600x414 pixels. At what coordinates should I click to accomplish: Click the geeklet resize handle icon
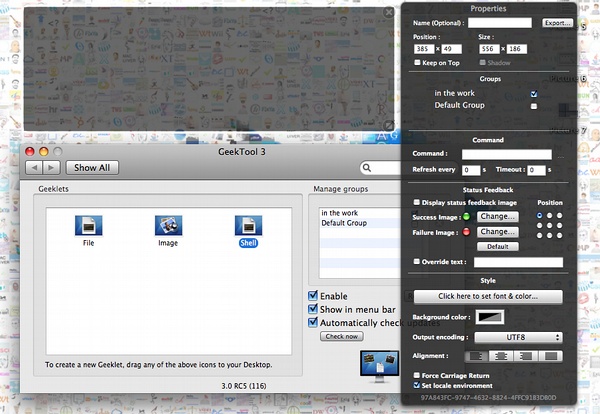(388, 126)
